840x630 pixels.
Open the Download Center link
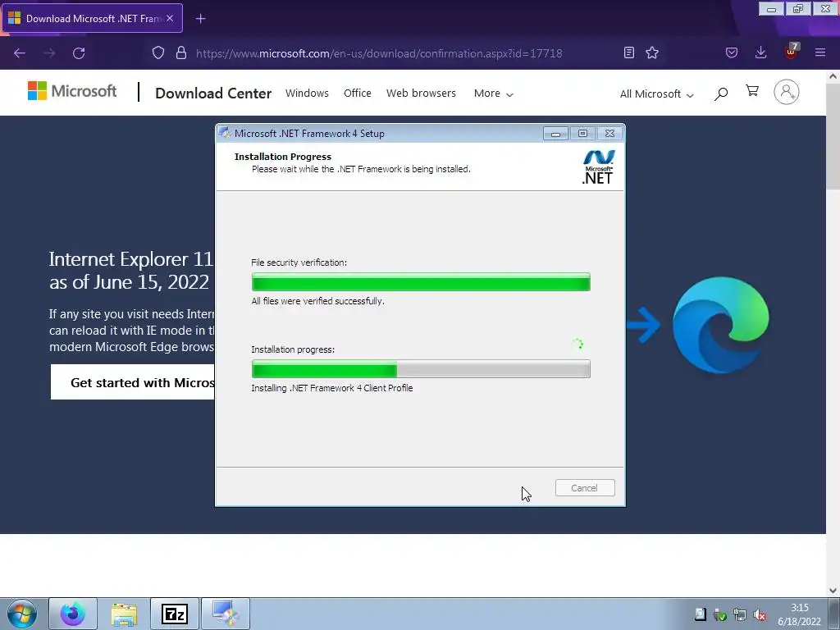213,94
